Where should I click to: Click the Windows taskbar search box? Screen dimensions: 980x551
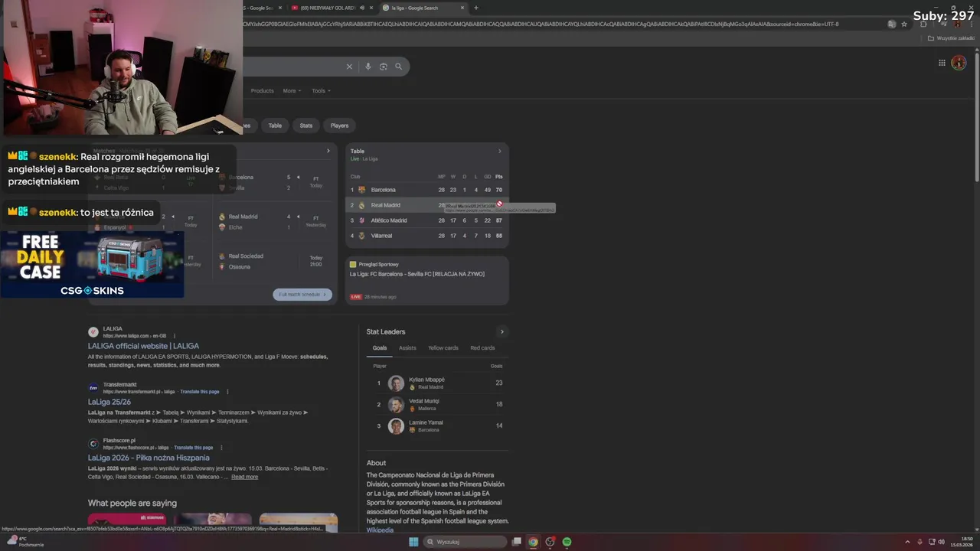[x=465, y=542]
